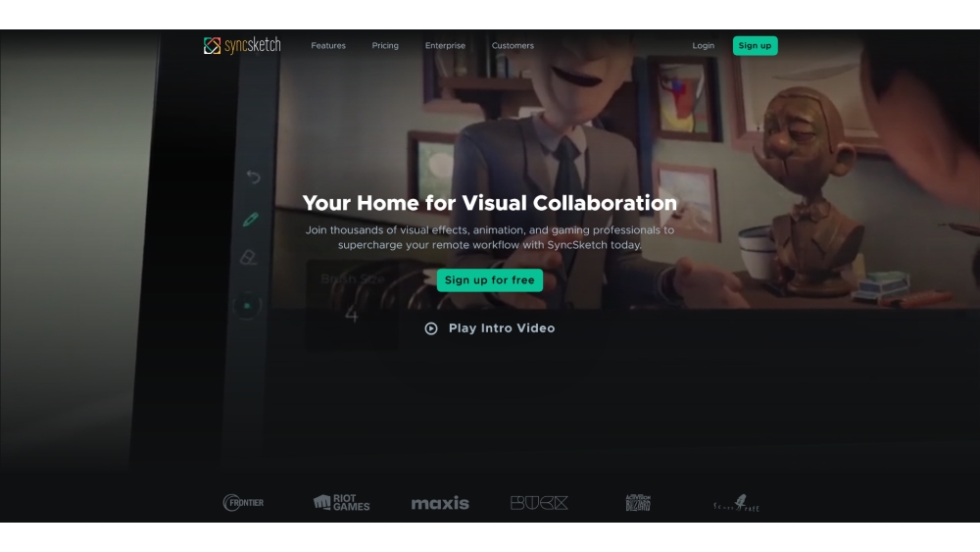Screen dimensions: 980x552
Task: Click the Maxis logo
Action: pyautogui.click(x=440, y=503)
